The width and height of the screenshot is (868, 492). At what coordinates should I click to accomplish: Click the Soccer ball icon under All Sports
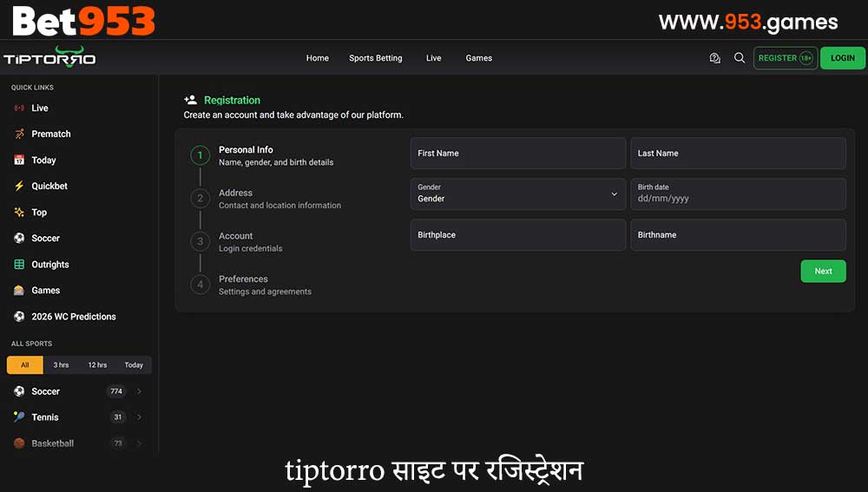19,391
